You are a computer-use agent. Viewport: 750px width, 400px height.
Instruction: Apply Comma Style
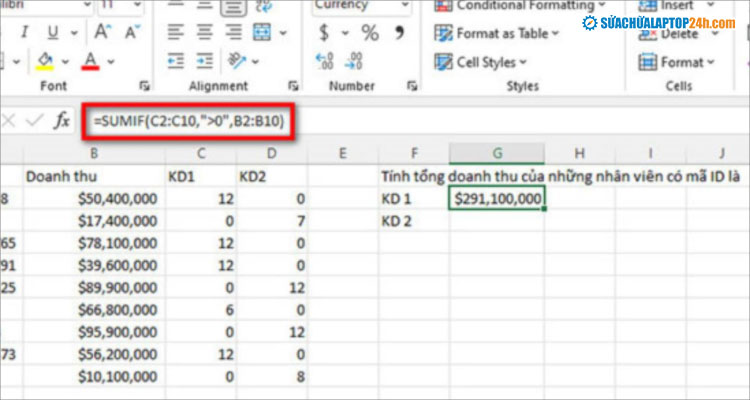399,33
